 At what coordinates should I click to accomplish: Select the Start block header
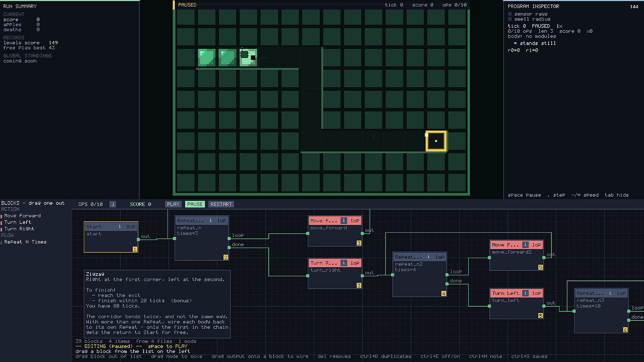pos(111,227)
